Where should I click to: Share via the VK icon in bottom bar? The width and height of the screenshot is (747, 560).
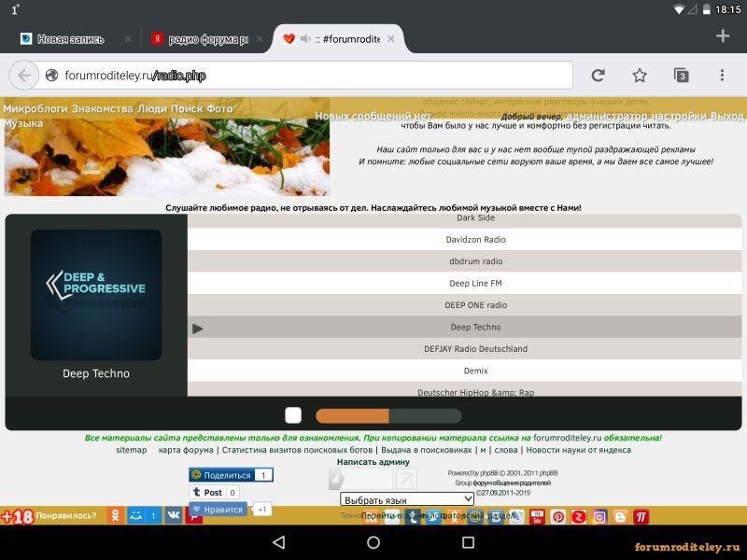coord(174,516)
